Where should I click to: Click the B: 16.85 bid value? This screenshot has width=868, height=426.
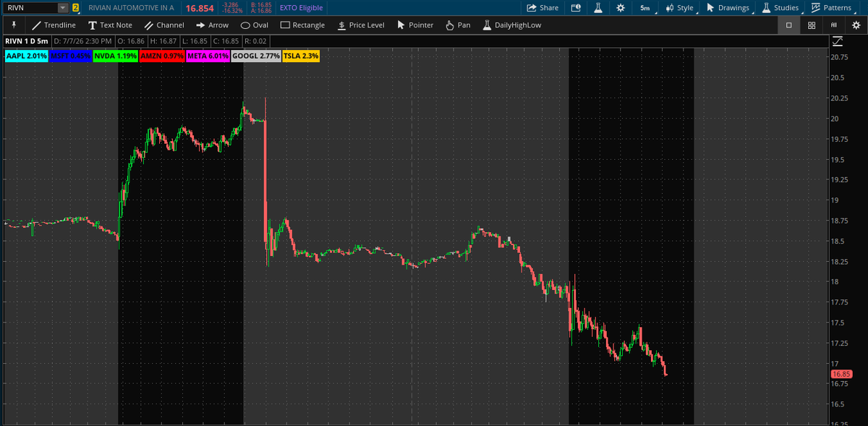coord(260,4)
